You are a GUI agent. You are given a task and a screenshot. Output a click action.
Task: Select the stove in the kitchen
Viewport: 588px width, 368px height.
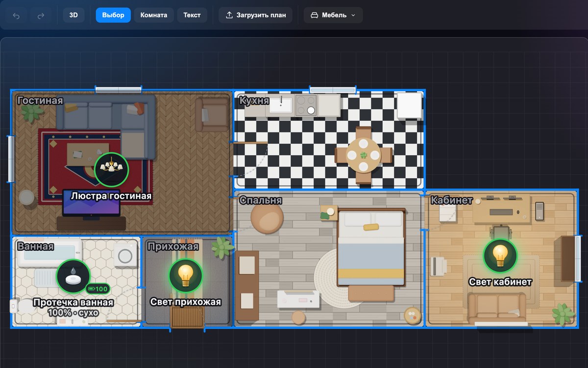coord(305,105)
